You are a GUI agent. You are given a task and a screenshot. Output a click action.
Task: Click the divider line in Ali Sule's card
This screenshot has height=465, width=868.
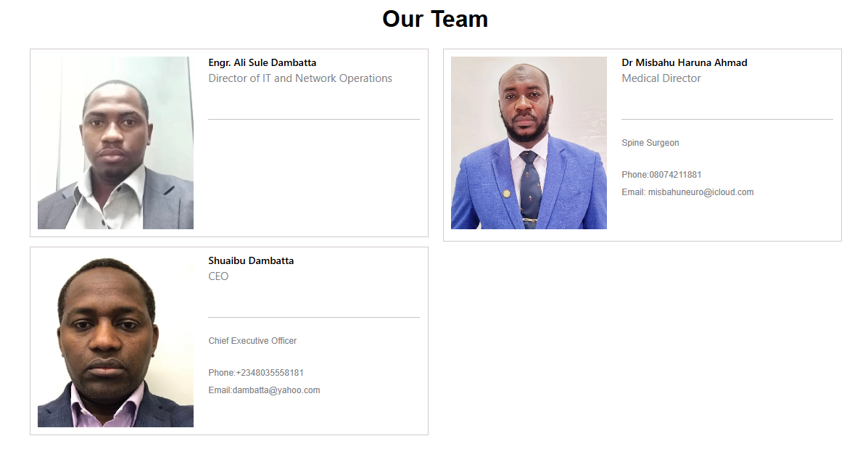pos(314,119)
